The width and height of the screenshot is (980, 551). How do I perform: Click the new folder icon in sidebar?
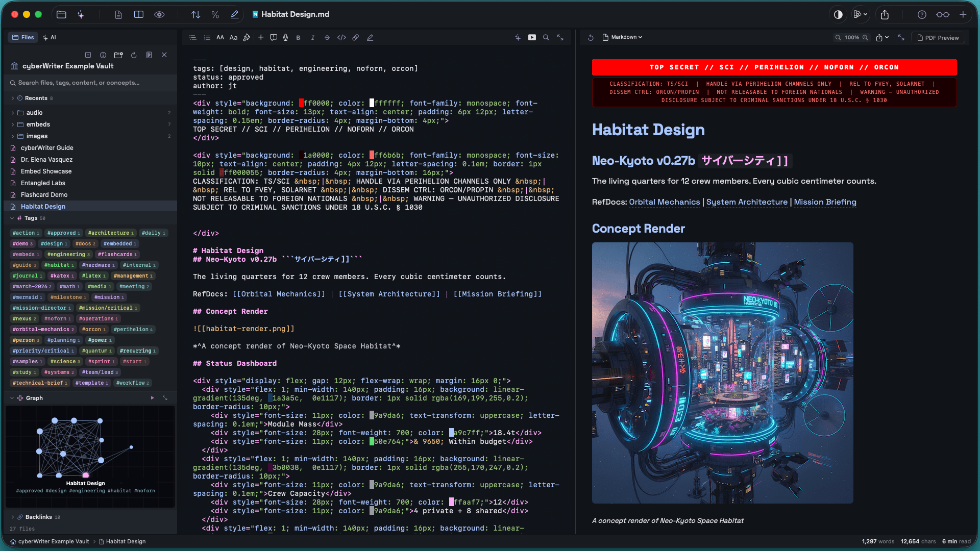[x=118, y=55]
